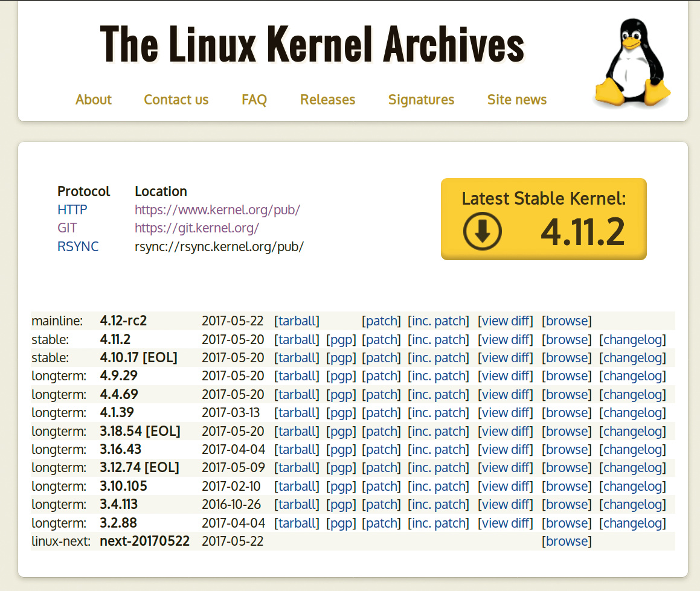Open changelog for 3.12.74 [EOL]
This screenshot has height=591, width=700.
click(x=632, y=468)
